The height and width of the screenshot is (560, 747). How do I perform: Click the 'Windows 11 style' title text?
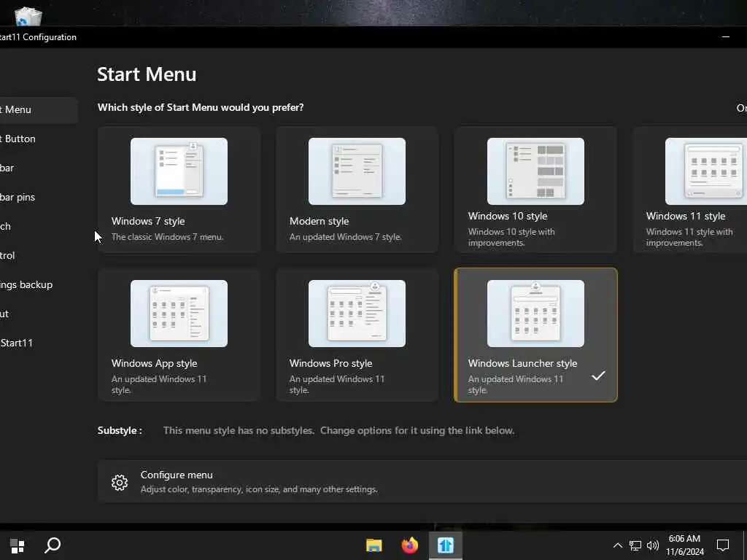pyautogui.click(x=686, y=216)
